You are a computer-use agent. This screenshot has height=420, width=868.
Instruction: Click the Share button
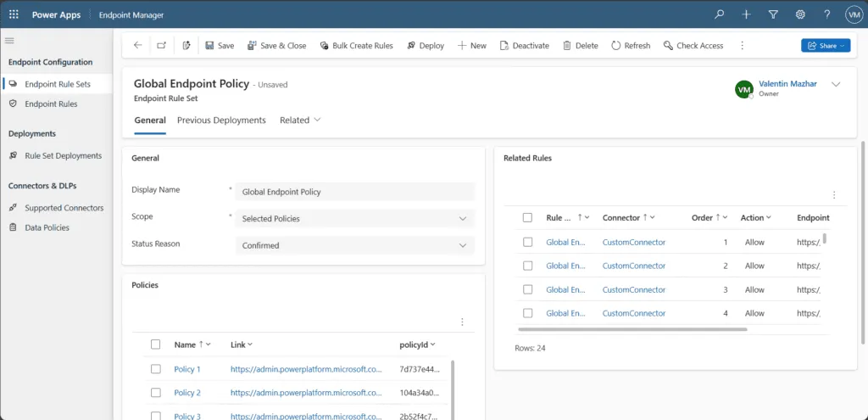click(826, 46)
